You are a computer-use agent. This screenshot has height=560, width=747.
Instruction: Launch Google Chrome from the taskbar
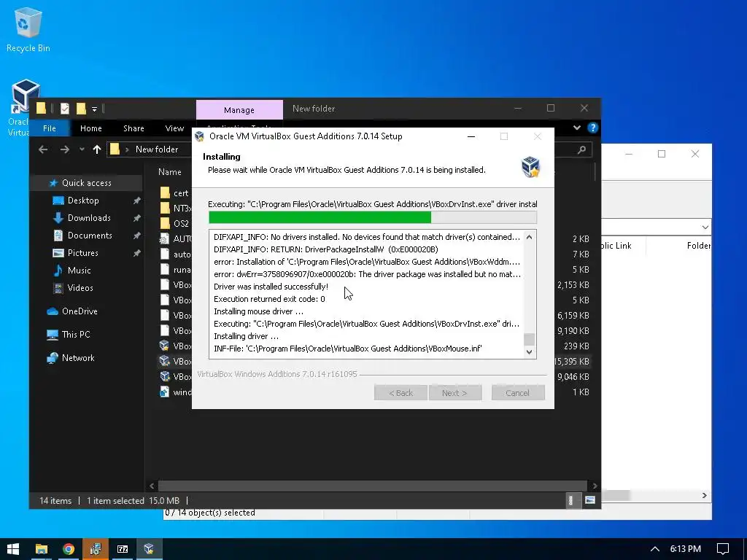[69, 549]
